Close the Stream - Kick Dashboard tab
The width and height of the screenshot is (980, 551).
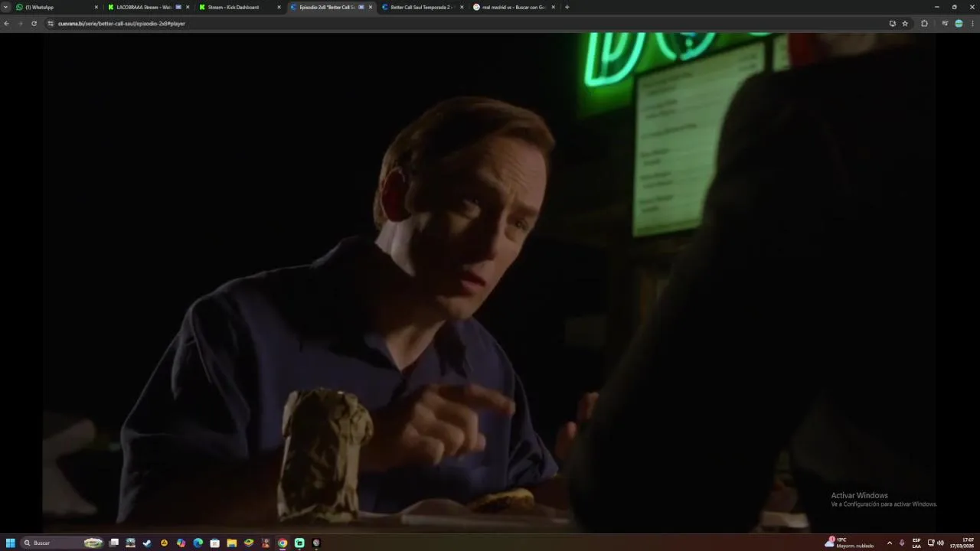tap(279, 7)
